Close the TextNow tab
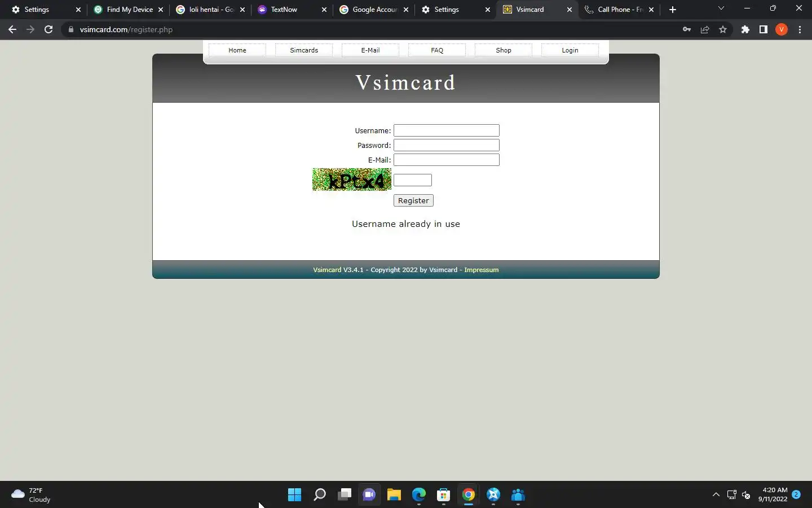 324,10
